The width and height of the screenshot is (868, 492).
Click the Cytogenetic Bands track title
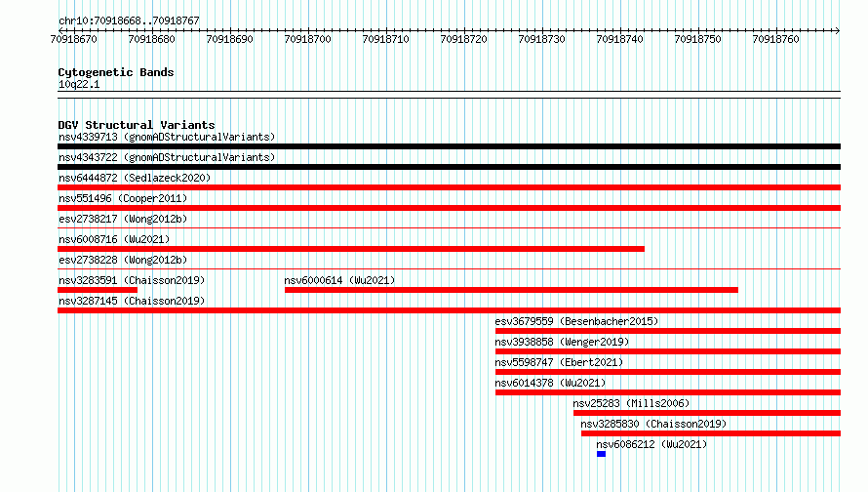116,72
